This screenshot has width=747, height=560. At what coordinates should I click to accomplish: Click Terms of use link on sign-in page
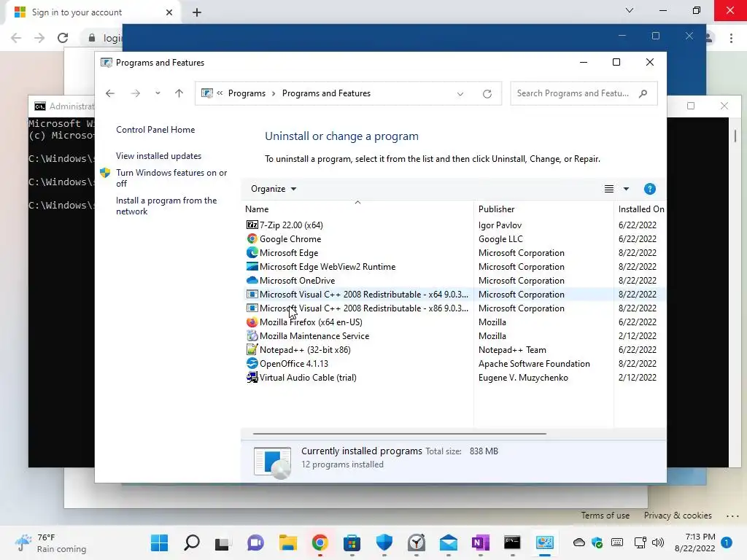point(605,516)
